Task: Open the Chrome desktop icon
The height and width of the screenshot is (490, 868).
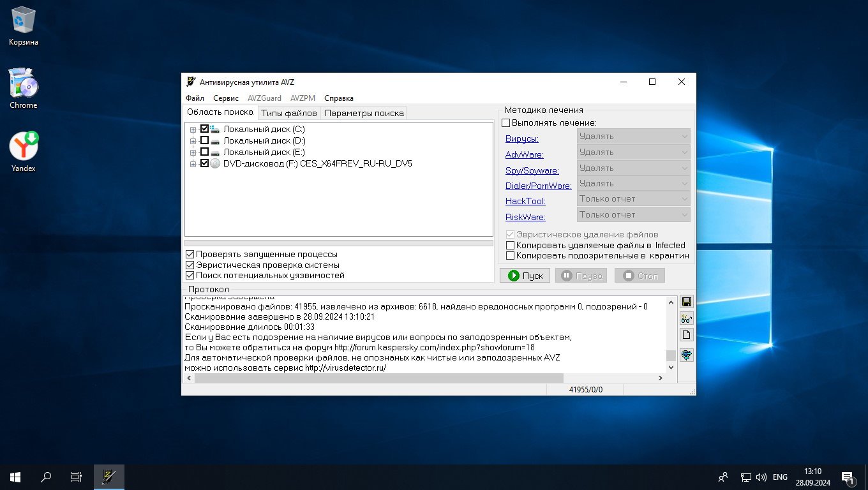Action: [x=24, y=84]
